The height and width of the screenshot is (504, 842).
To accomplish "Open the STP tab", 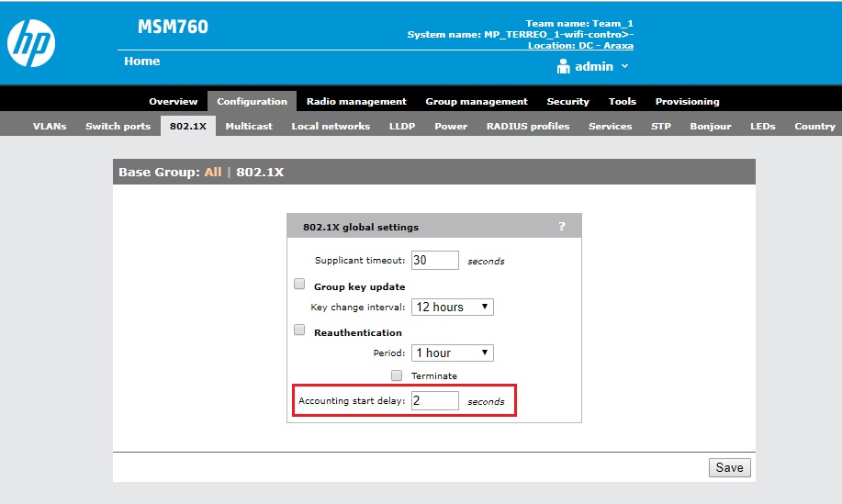I will pos(661,126).
